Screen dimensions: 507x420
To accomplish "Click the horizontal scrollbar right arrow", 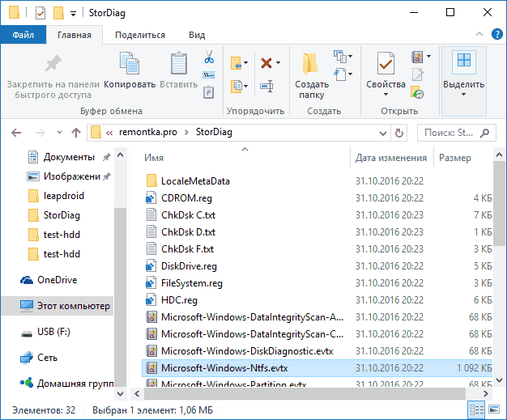I will [x=485, y=393].
